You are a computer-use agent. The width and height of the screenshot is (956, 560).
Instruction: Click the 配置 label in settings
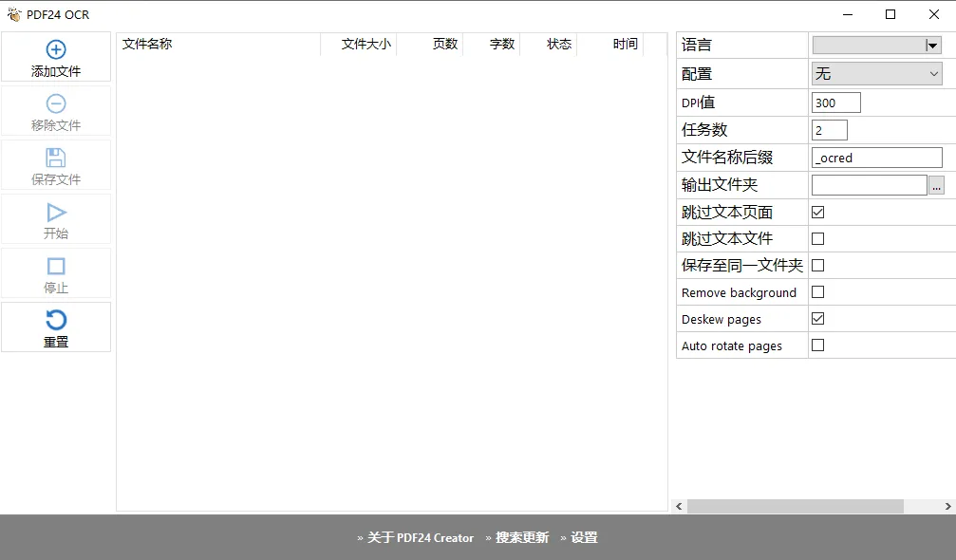click(696, 74)
